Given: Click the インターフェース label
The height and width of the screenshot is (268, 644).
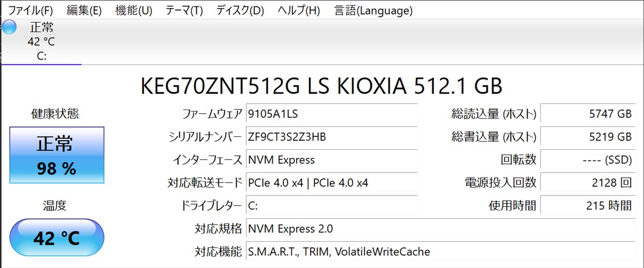Looking at the screenshot, I should [207, 160].
